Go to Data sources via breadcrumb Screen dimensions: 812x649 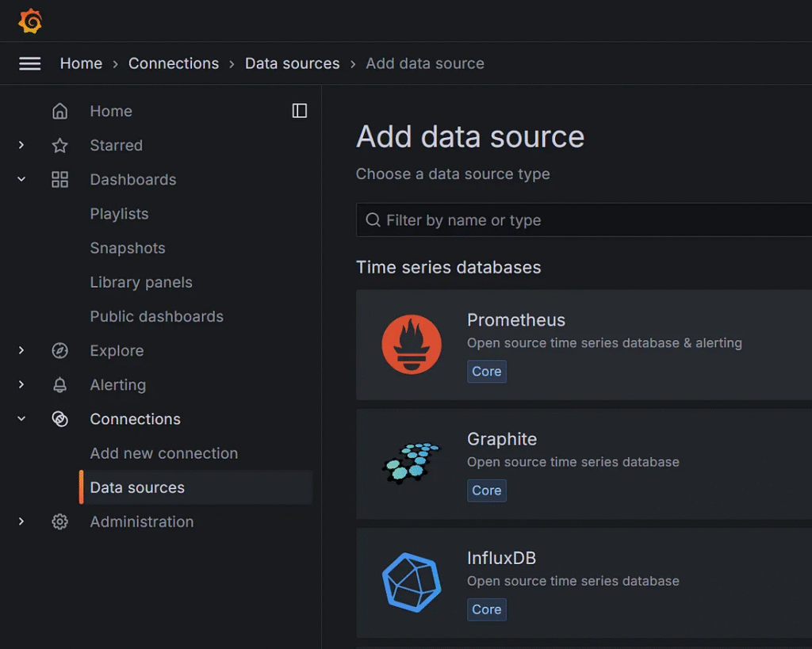coord(292,63)
